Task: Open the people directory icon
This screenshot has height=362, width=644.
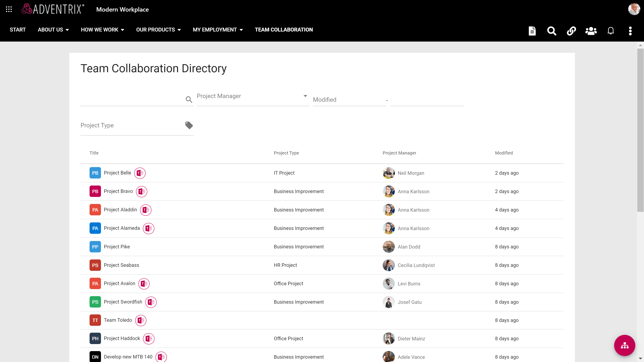Action: pyautogui.click(x=591, y=31)
